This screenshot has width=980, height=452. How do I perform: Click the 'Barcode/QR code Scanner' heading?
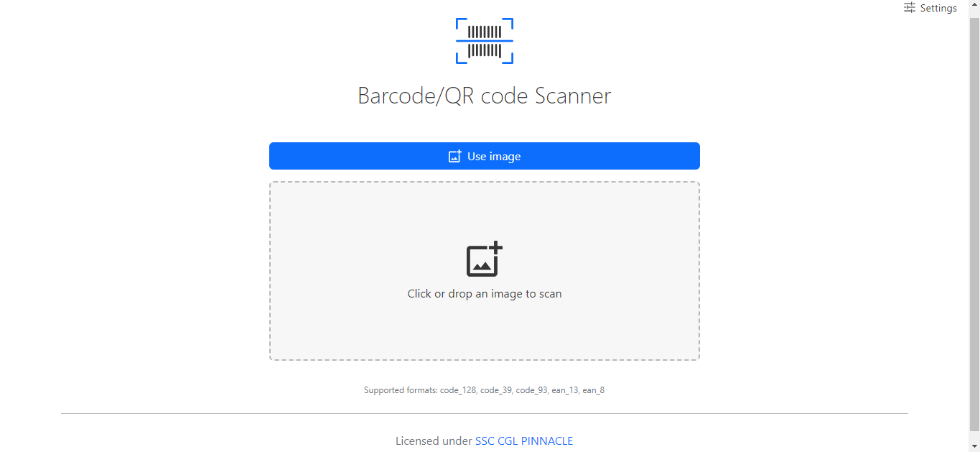tap(485, 96)
